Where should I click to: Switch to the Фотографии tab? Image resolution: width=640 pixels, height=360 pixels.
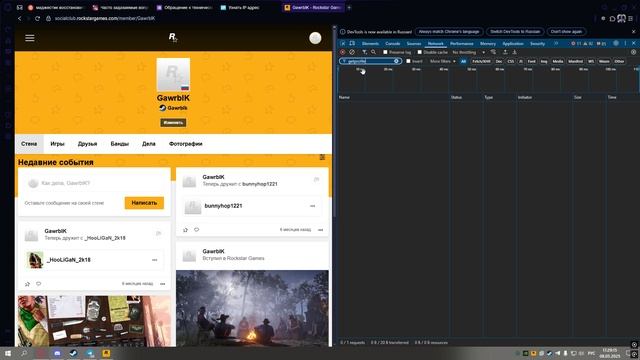coord(186,144)
